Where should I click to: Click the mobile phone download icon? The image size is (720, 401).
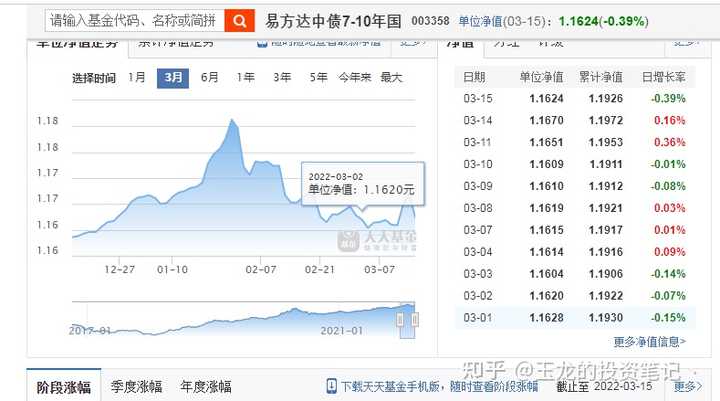pyautogui.click(x=331, y=386)
